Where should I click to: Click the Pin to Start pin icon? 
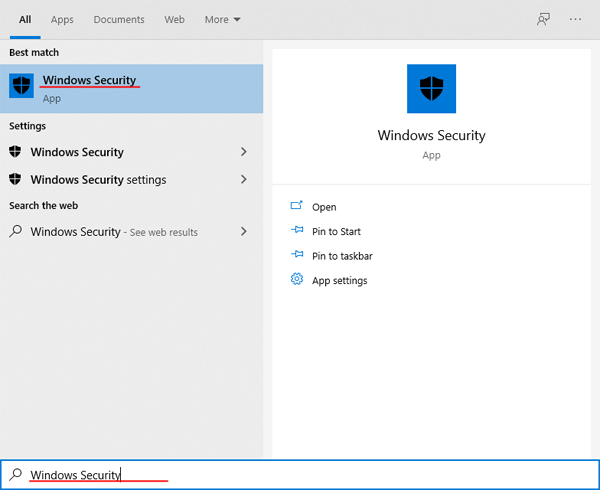click(x=297, y=230)
